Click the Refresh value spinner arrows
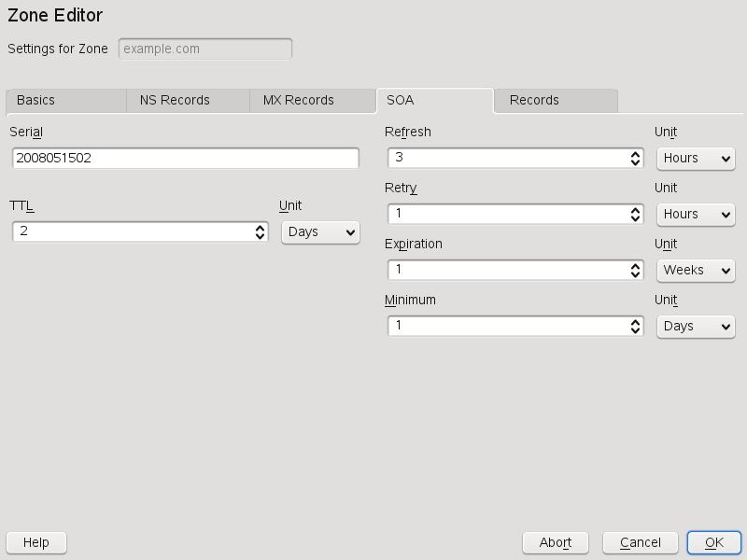Viewport: 747px width, 560px height. tap(635, 159)
